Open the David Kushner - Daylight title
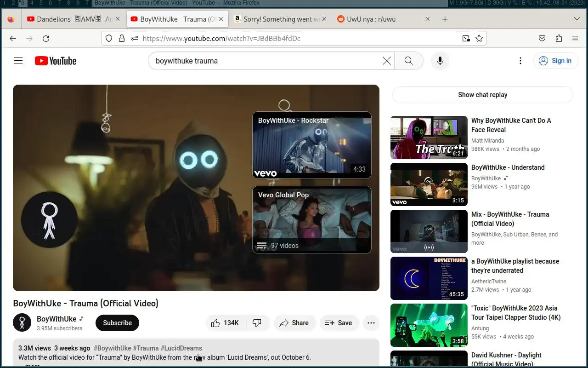The width and height of the screenshot is (588, 368). point(506,360)
